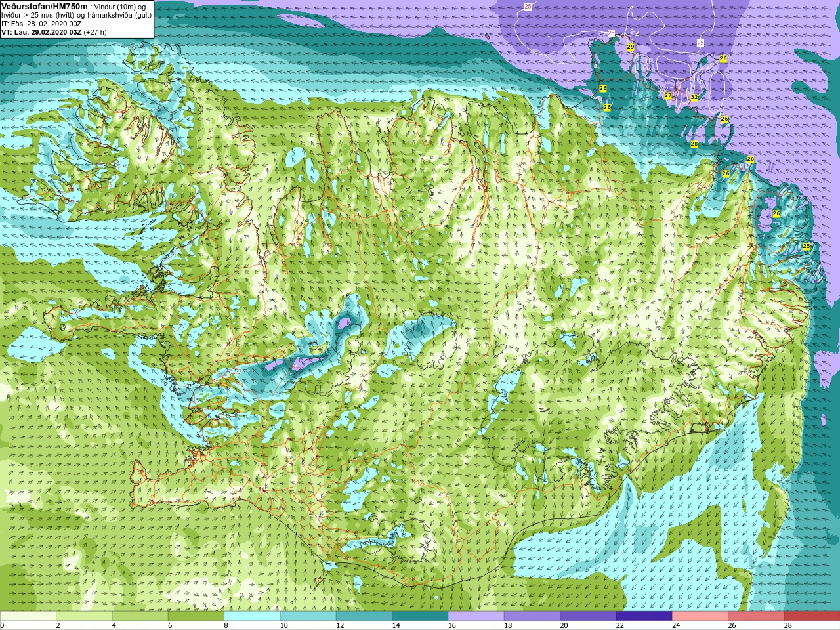Select the yellow gust marker labeled 27

pos(668,95)
